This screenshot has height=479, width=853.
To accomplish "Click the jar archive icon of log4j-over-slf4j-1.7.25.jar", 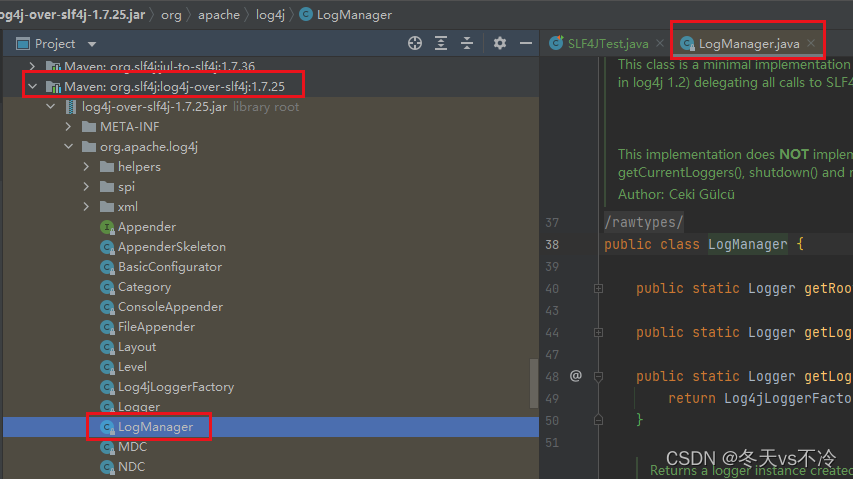I will pos(71,107).
